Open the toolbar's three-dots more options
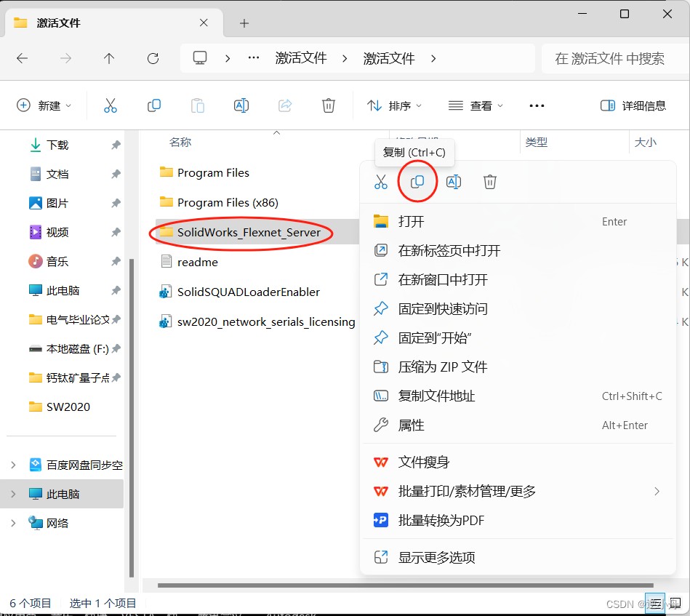690x616 pixels. click(537, 105)
